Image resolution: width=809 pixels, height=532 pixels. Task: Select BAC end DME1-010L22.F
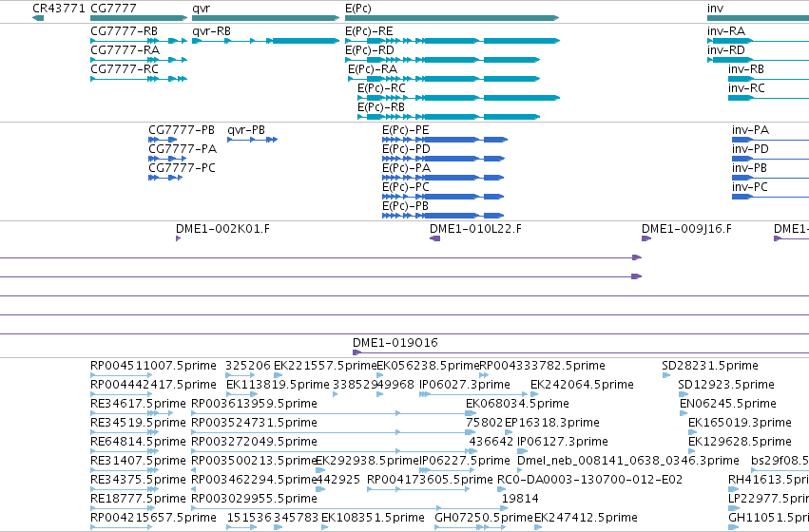(x=475, y=229)
